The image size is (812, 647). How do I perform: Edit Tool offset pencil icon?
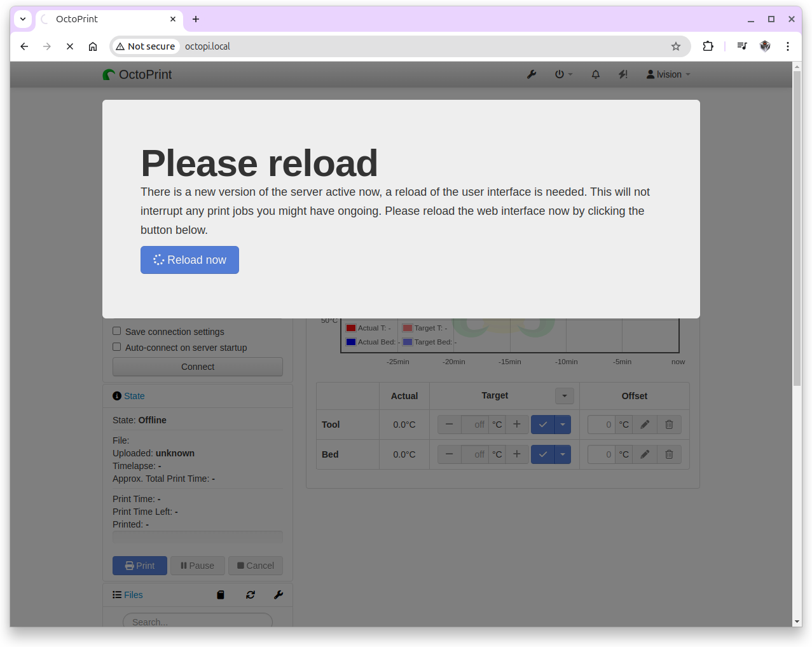645,425
